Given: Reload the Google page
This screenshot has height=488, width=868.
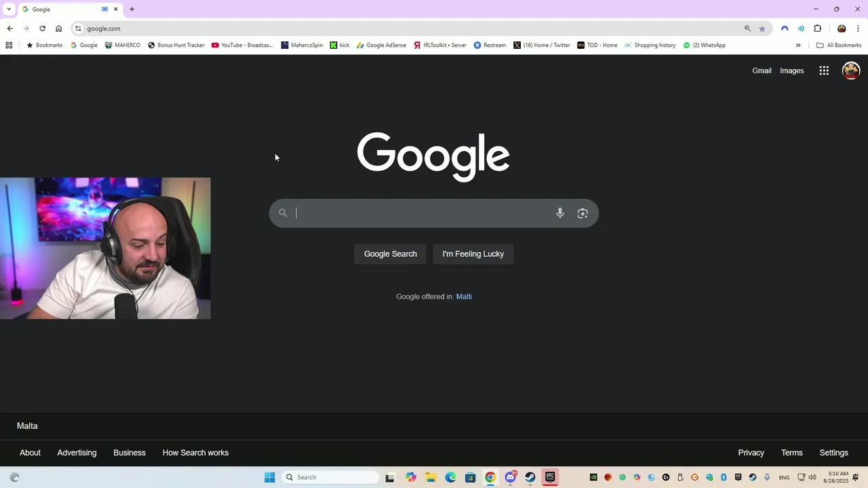Looking at the screenshot, I should (x=42, y=28).
